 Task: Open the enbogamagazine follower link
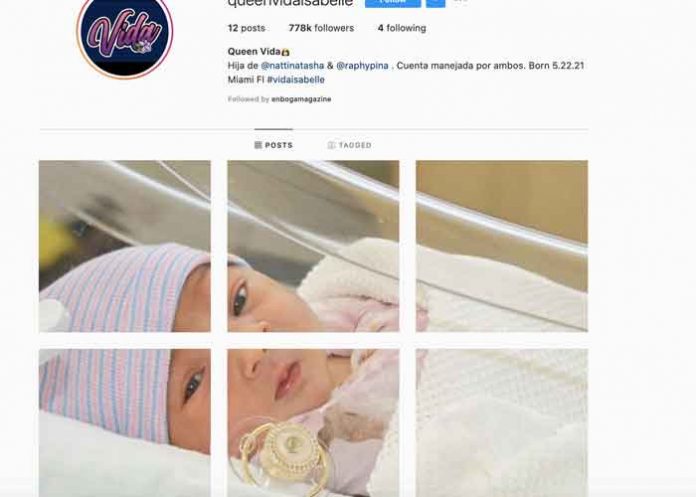[301, 99]
